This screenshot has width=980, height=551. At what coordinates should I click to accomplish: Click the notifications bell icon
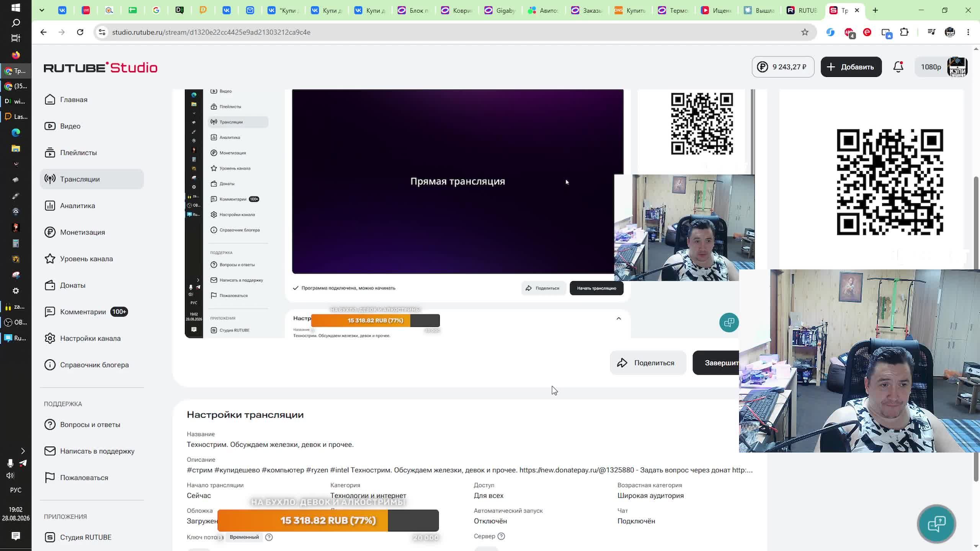coord(898,67)
